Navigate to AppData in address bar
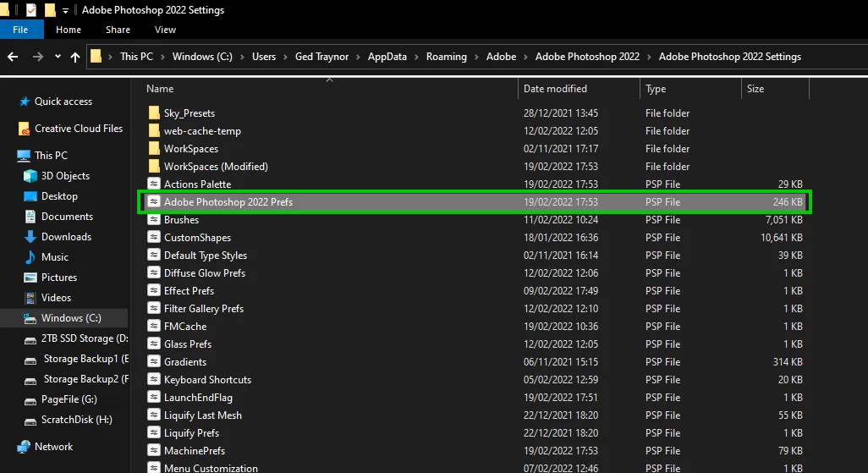868x473 pixels. [387, 57]
